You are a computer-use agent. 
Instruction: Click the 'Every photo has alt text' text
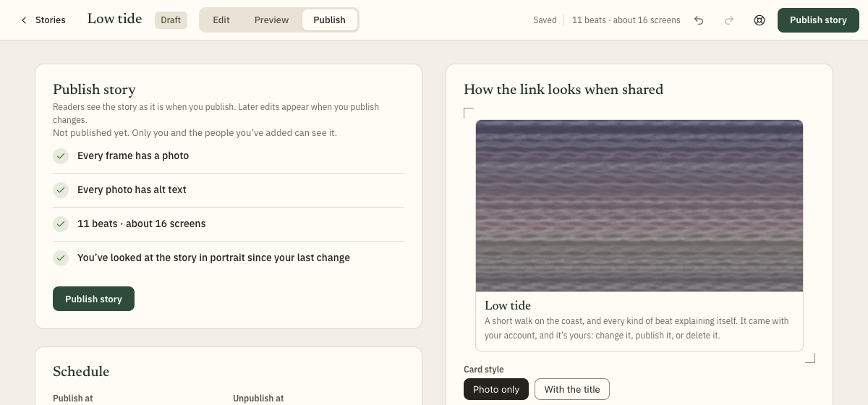[132, 189]
